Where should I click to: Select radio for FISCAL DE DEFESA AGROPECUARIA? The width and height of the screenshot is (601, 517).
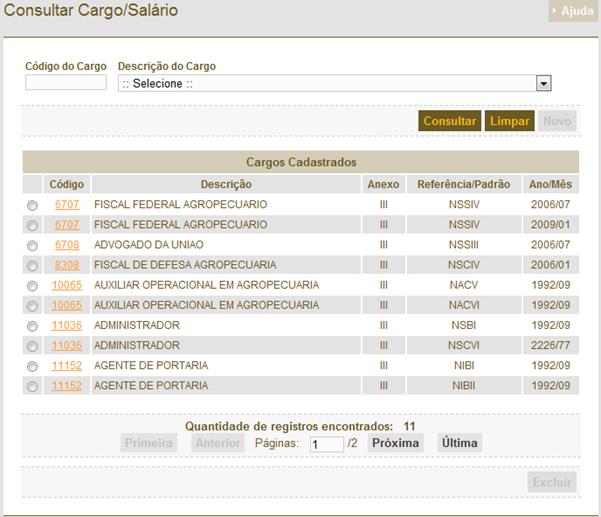[32, 266]
